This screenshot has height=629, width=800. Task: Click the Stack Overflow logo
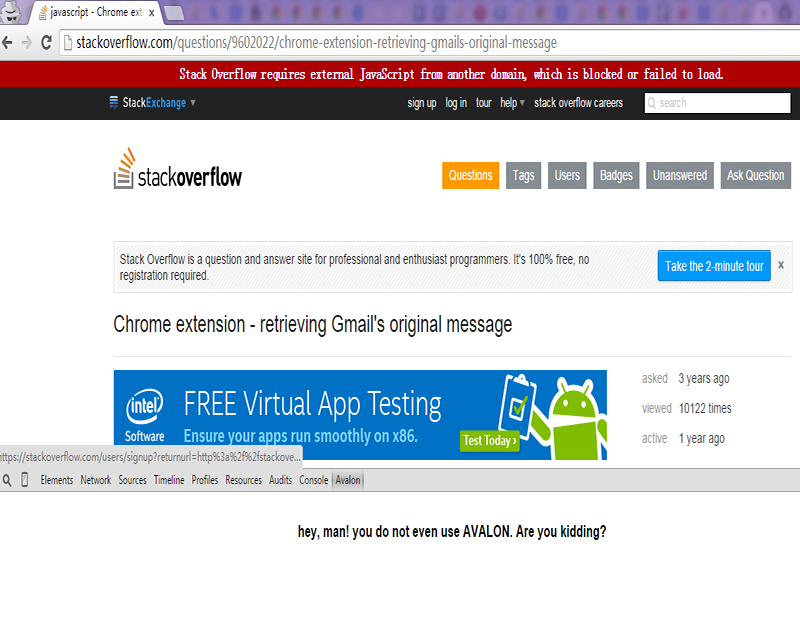(178, 169)
